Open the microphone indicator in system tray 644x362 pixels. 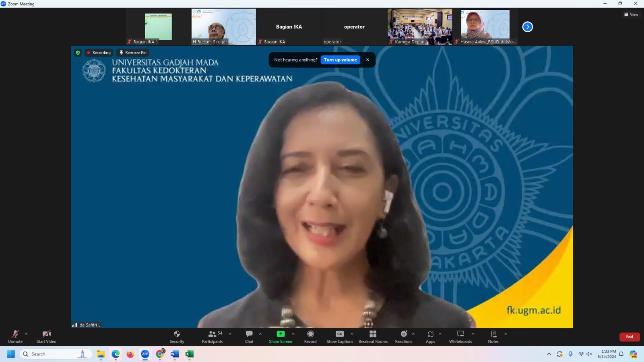click(570, 354)
